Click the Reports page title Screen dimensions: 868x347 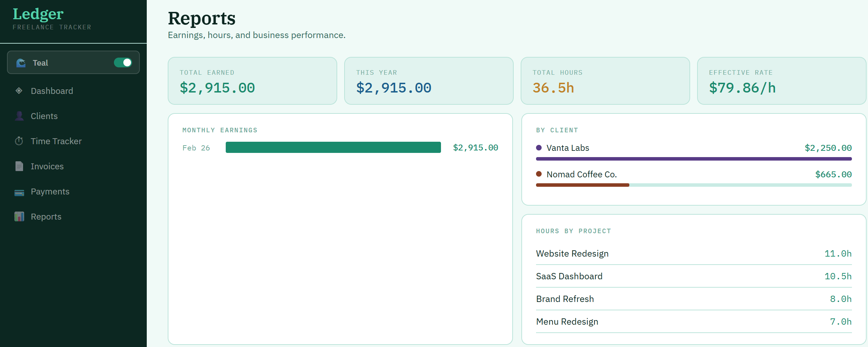pyautogui.click(x=202, y=18)
